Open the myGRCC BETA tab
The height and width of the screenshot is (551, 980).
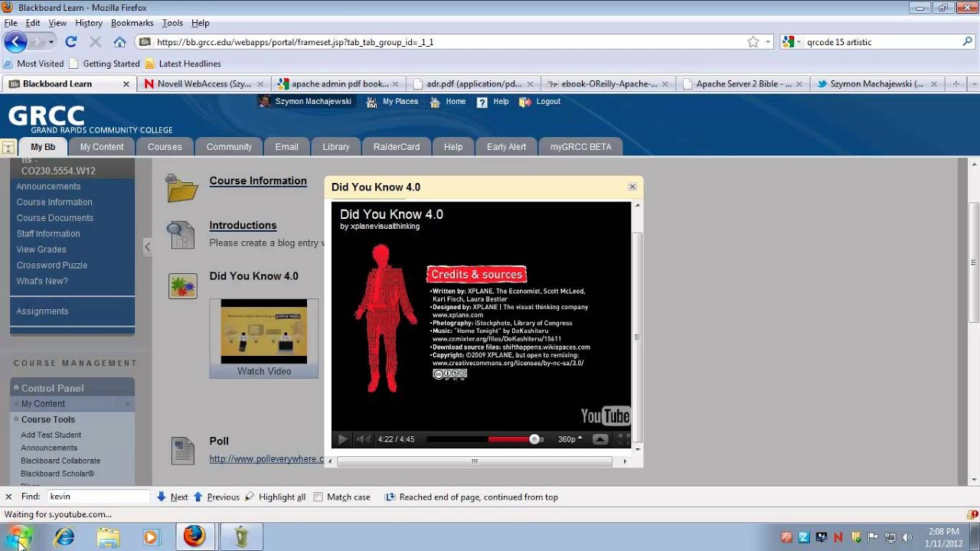(x=581, y=147)
